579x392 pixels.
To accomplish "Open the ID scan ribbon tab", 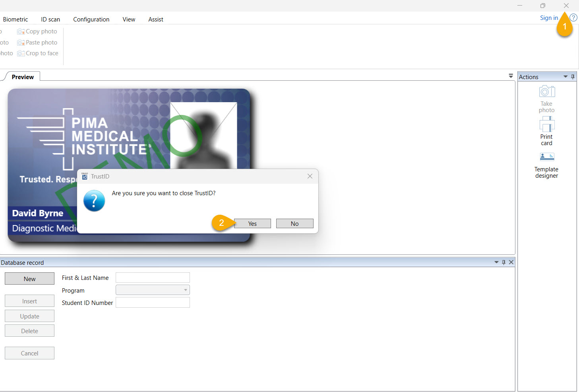I will point(50,19).
